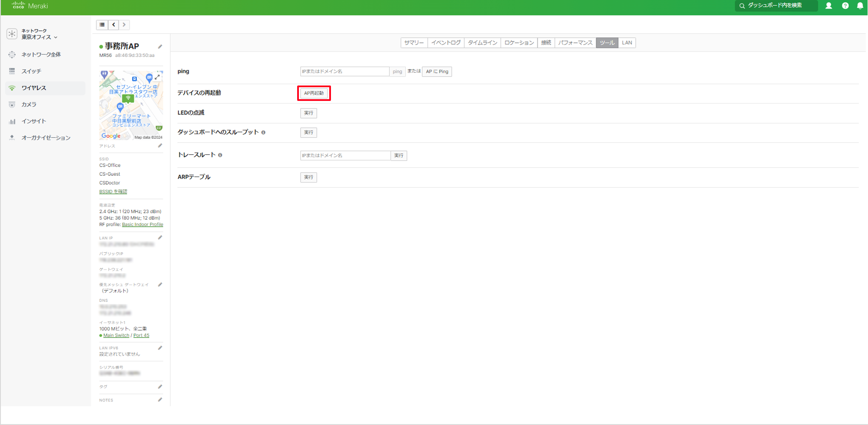Click the map thumbnail

point(131,105)
